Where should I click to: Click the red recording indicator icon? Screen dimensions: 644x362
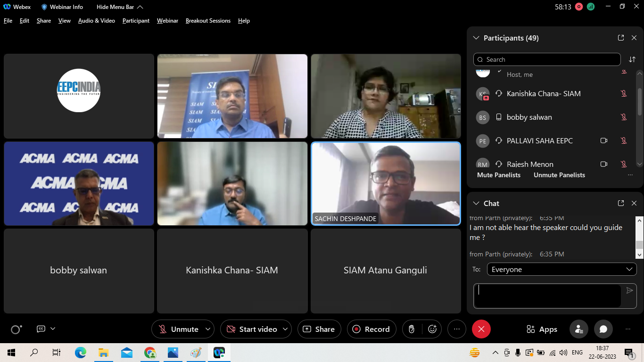coord(579,7)
